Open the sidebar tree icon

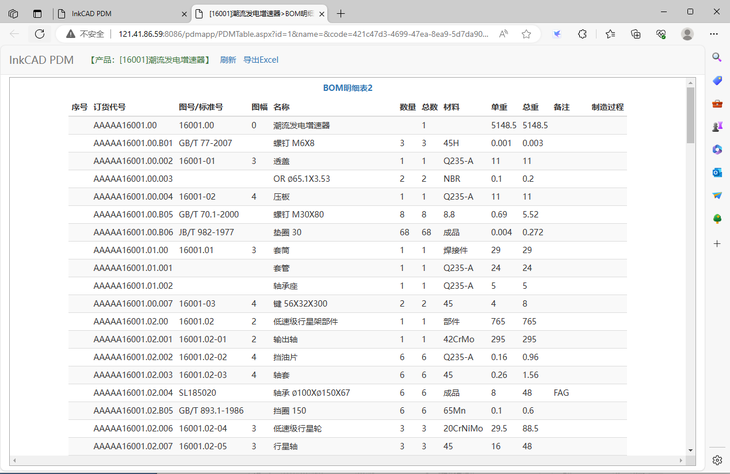pos(717,219)
